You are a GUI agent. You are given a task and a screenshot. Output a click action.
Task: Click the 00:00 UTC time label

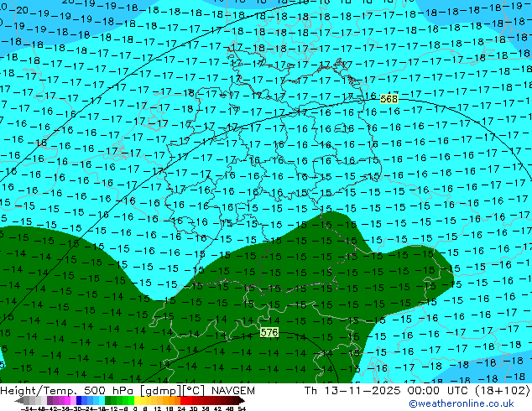tap(438, 391)
